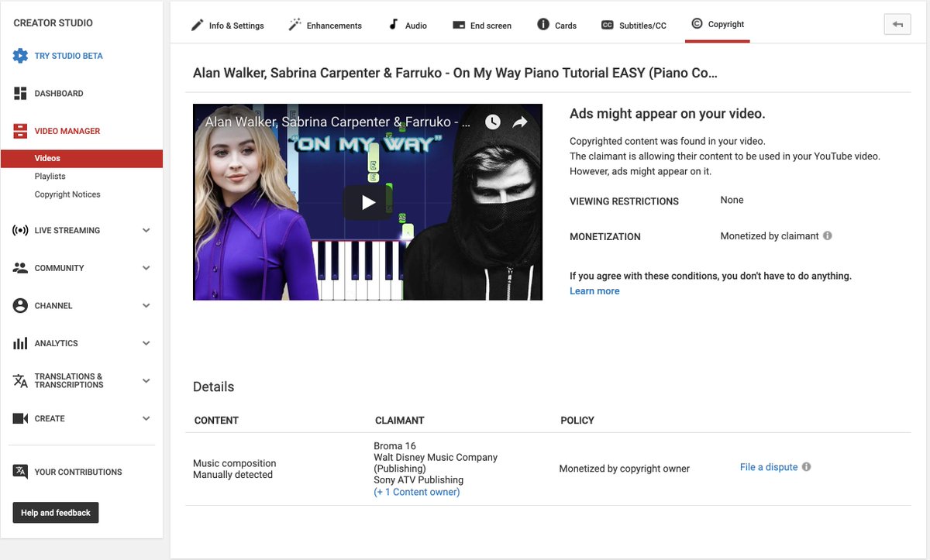Click the Walt Disney Music Company text
This screenshot has height=560, width=930.
[436, 462]
